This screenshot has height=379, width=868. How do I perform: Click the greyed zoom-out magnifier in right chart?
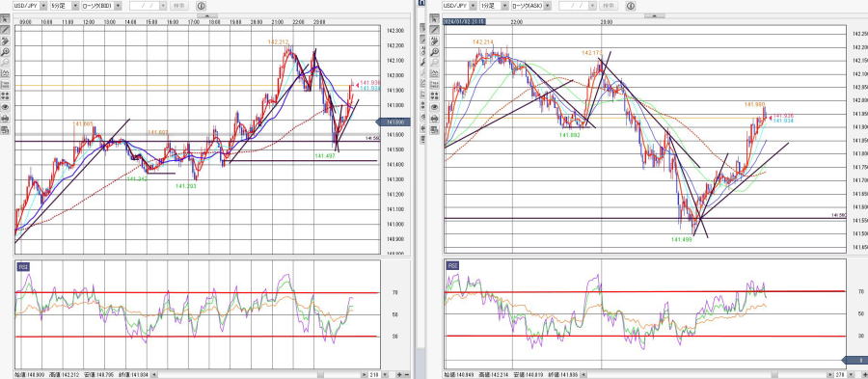435,63
